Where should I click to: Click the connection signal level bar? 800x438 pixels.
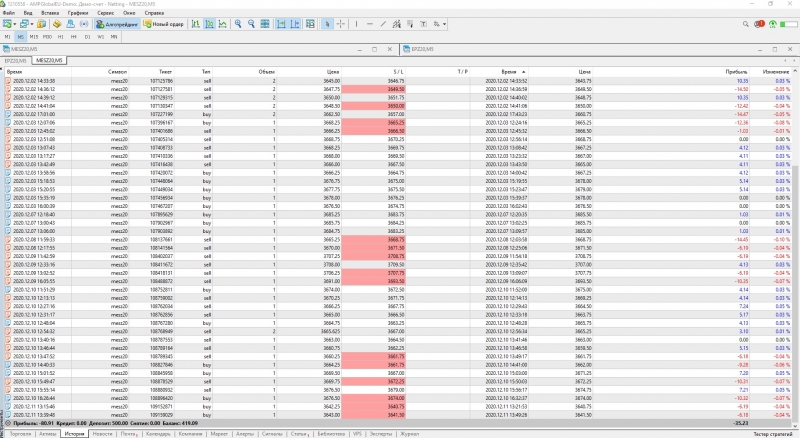coord(789,24)
